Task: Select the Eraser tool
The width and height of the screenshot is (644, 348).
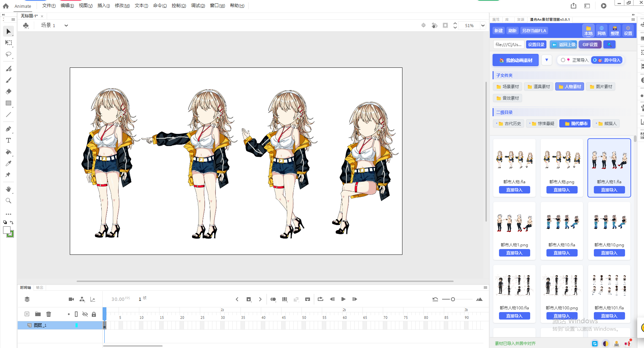Action: tap(8, 91)
